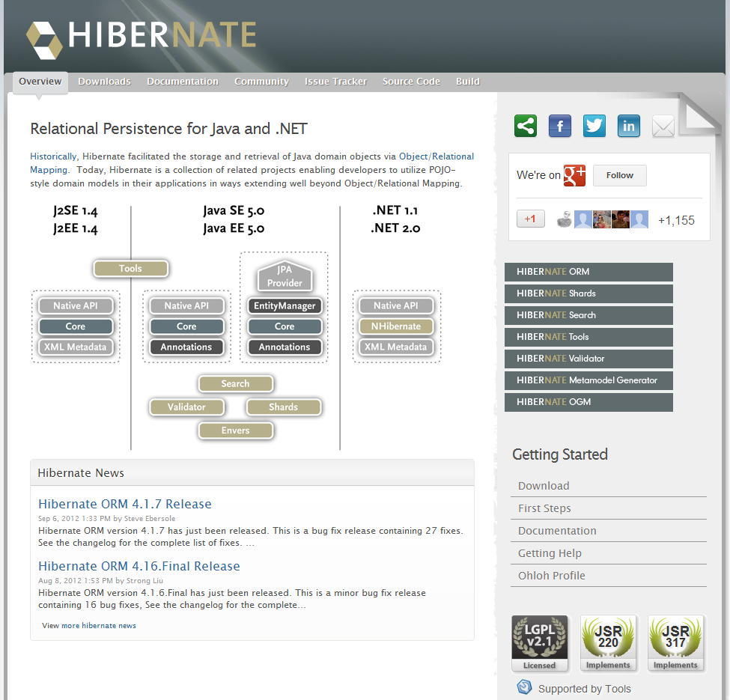730x700 pixels.
Task: Open the LinkedIn sharing icon
Action: click(x=628, y=126)
